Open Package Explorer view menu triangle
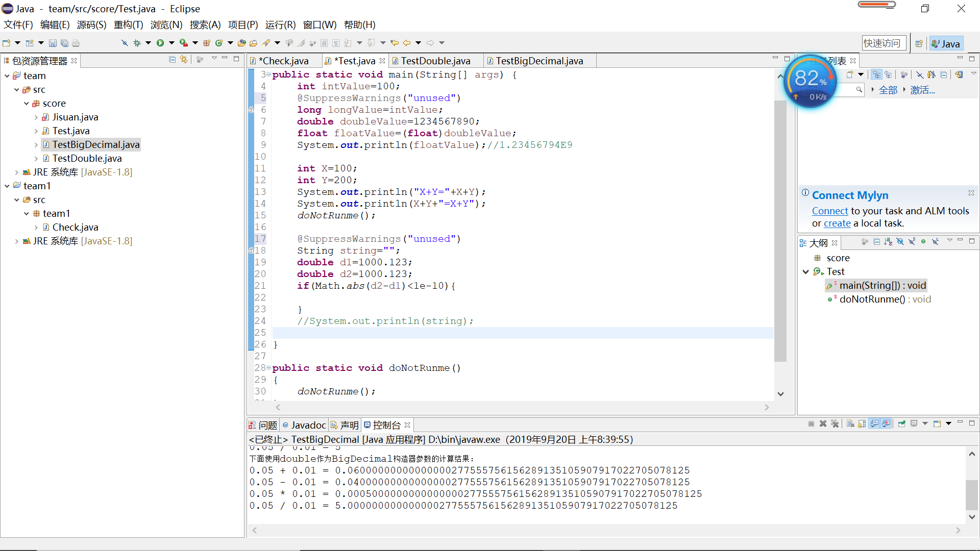 (214, 59)
